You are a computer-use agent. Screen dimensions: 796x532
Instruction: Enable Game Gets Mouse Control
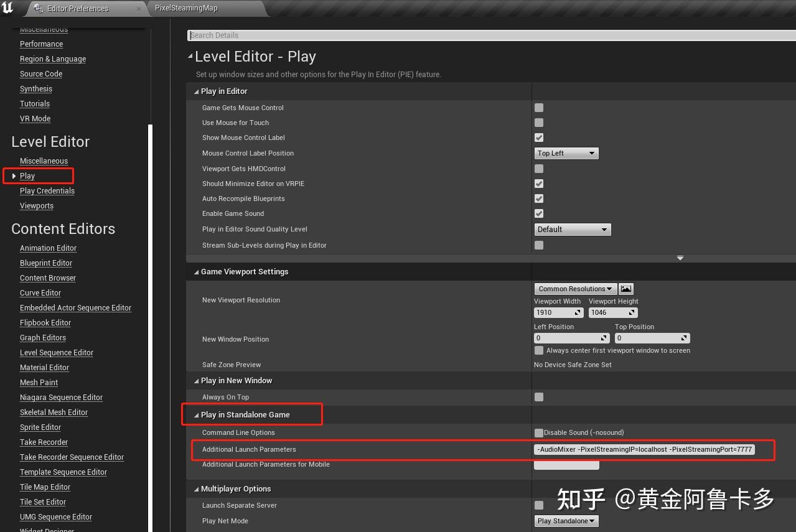point(538,107)
